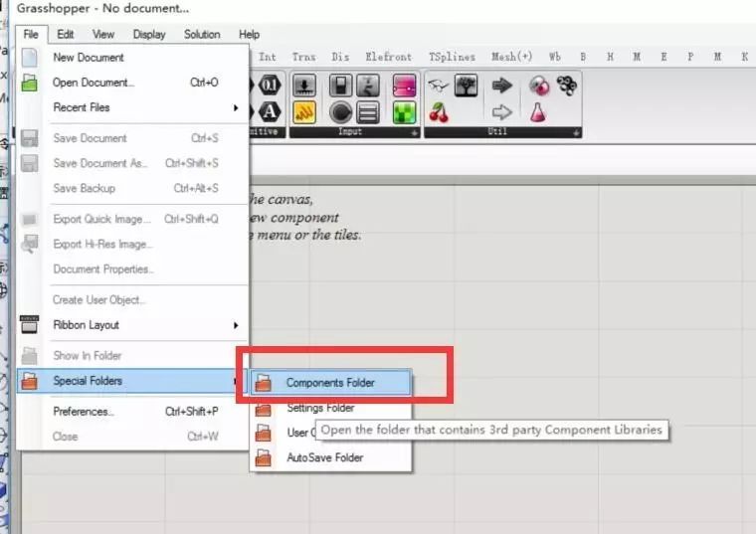This screenshot has height=534, width=756.
Task: Pick the Param Viewer glasses icon
Action: 438,86
